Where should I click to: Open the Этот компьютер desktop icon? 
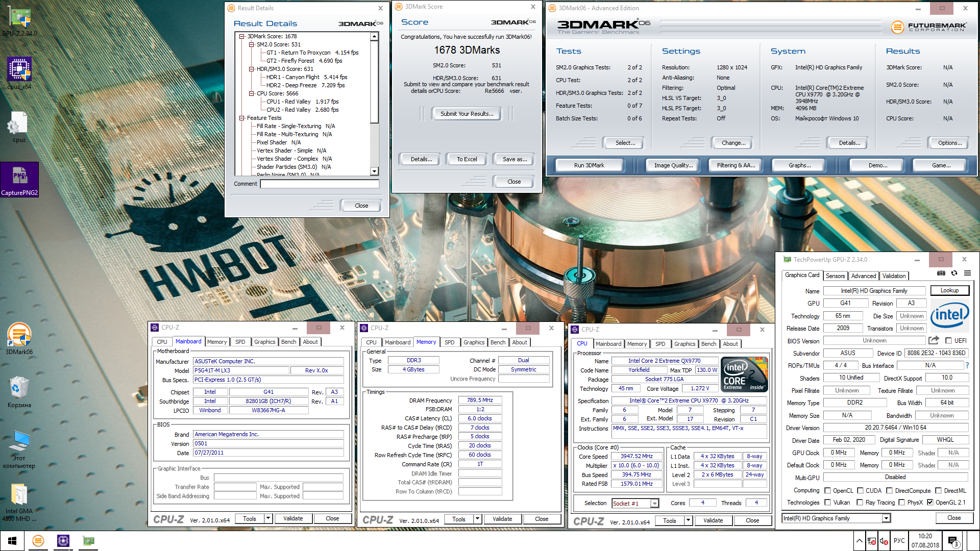click(x=19, y=449)
